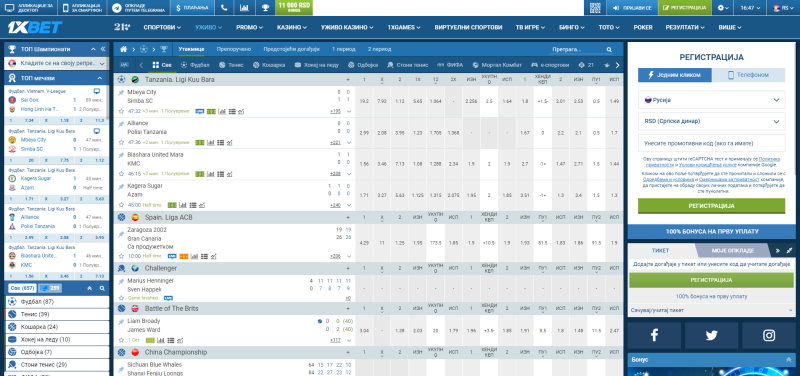The image size is (800, 376).
Task: Open the statistics bar-chart icon in top bar
Action: coord(244,8)
